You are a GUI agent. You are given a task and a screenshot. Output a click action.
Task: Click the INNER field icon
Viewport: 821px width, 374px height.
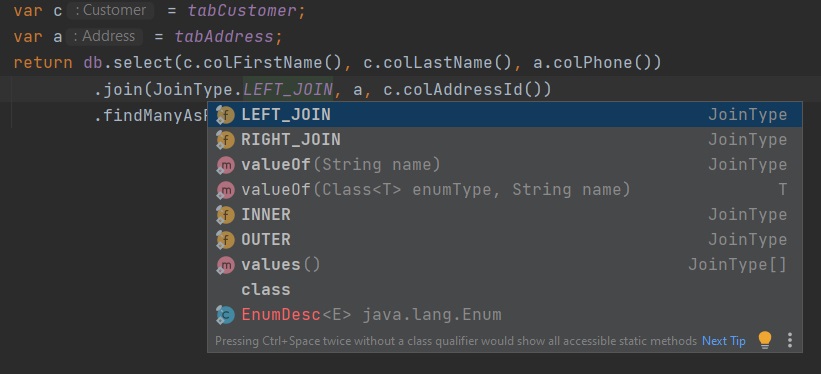[225, 215]
